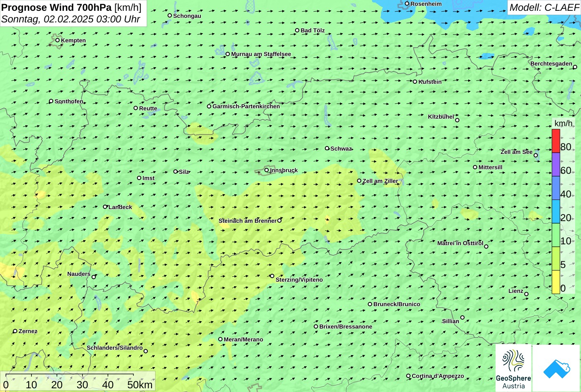Click the Landeck location dot
The image size is (581, 392).
tap(105, 207)
